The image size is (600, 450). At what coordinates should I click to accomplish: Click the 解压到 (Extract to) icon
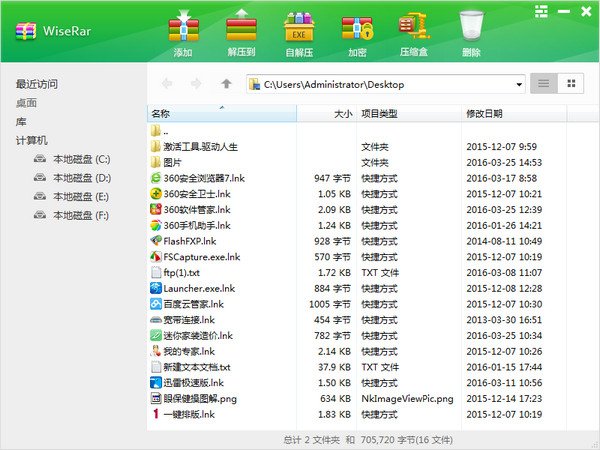pyautogui.click(x=241, y=25)
